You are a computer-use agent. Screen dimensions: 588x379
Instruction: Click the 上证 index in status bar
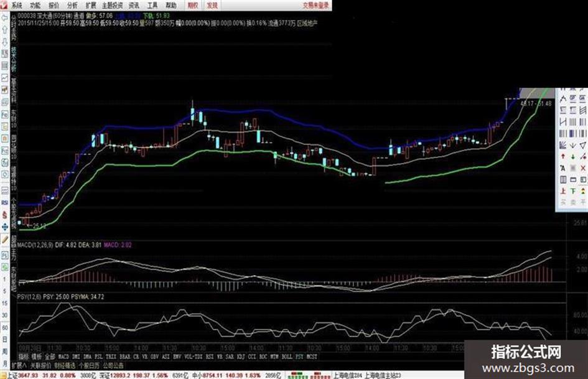(12, 375)
